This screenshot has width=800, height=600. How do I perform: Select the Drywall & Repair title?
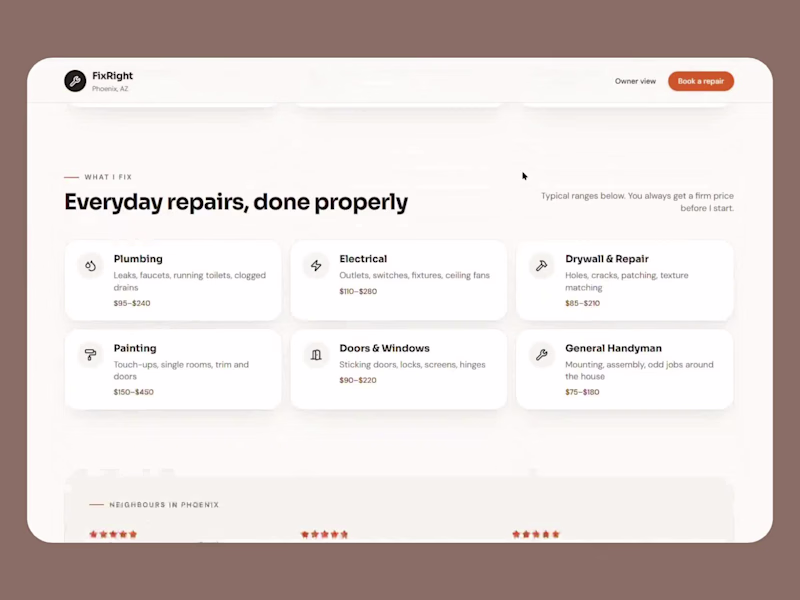[607, 259]
